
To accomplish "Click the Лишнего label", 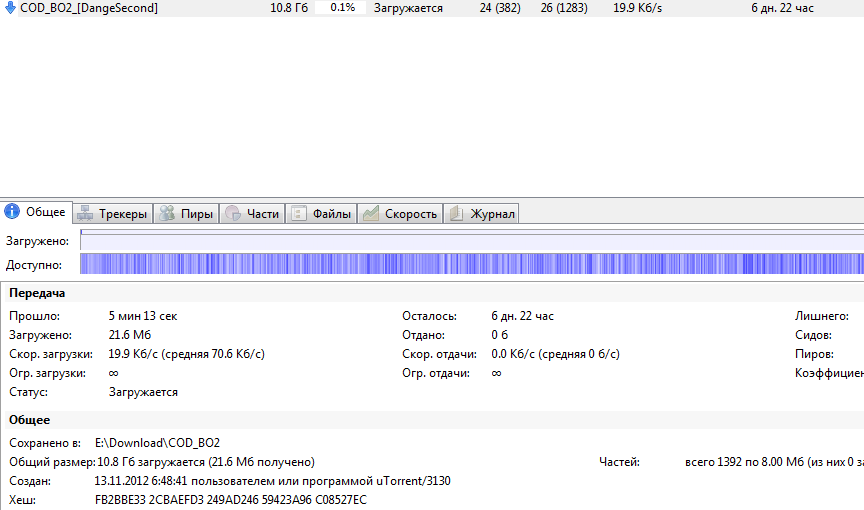I will click(822, 316).
